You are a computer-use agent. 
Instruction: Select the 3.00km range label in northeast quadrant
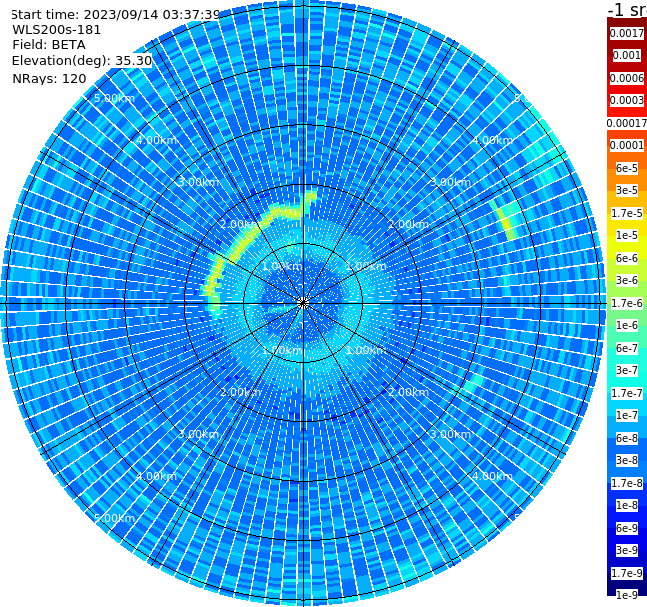(450, 182)
